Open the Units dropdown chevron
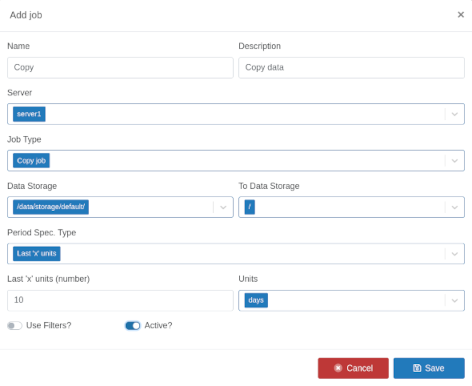The height and width of the screenshot is (386, 472). (x=454, y=301)
